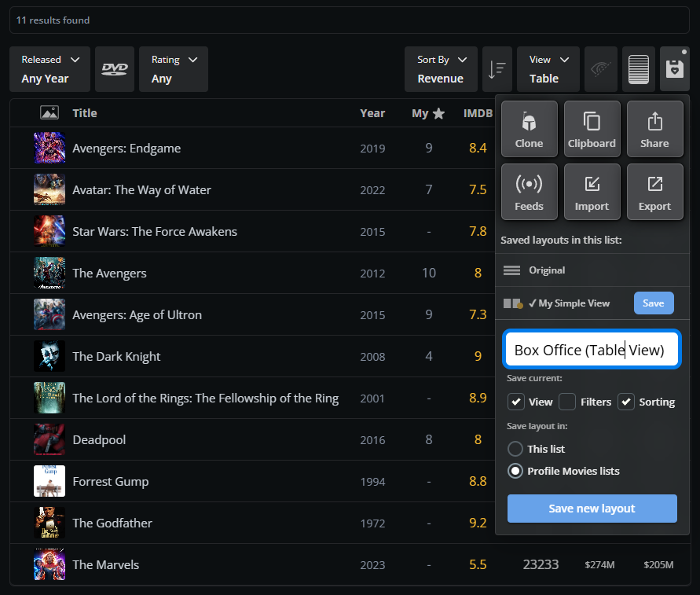Screen dimensions: 700x595
Task: Toggle the DVD release filter
Action: pyautogui.click(x=115, y=69)
